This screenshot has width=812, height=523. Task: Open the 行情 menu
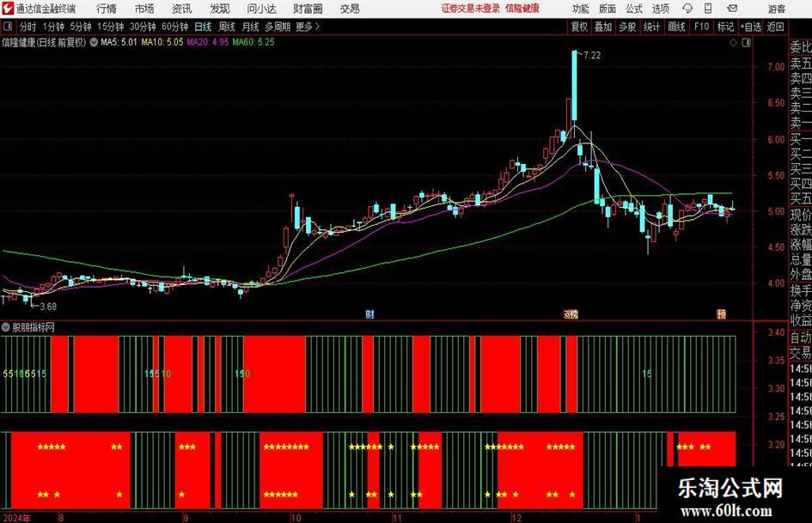pyautogui.click(x=107, y=9)
